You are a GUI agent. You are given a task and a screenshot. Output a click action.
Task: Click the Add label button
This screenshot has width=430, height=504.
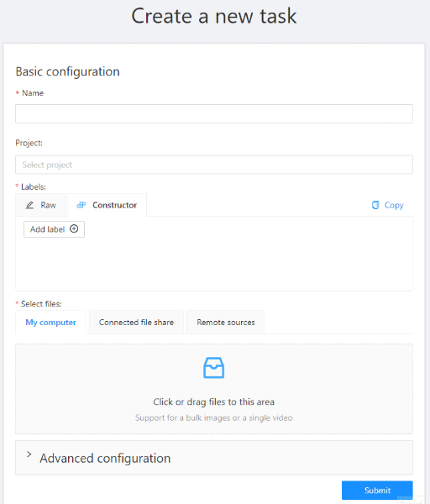[54, 229]
